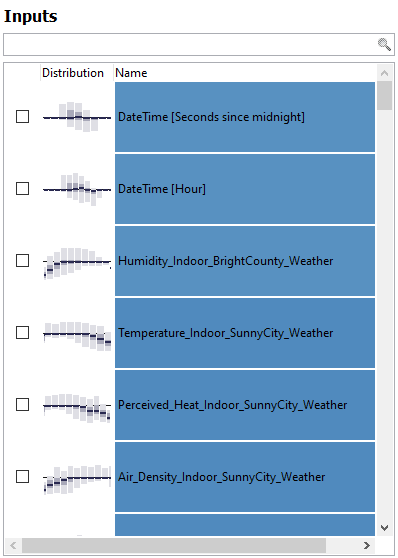Image resolution: width=398 pixels, height=558 pixels.
Task: Click the Humidity_Indoor_BrightCounty_Weather distribution thumbnail
Action: (x=77, y=263)
